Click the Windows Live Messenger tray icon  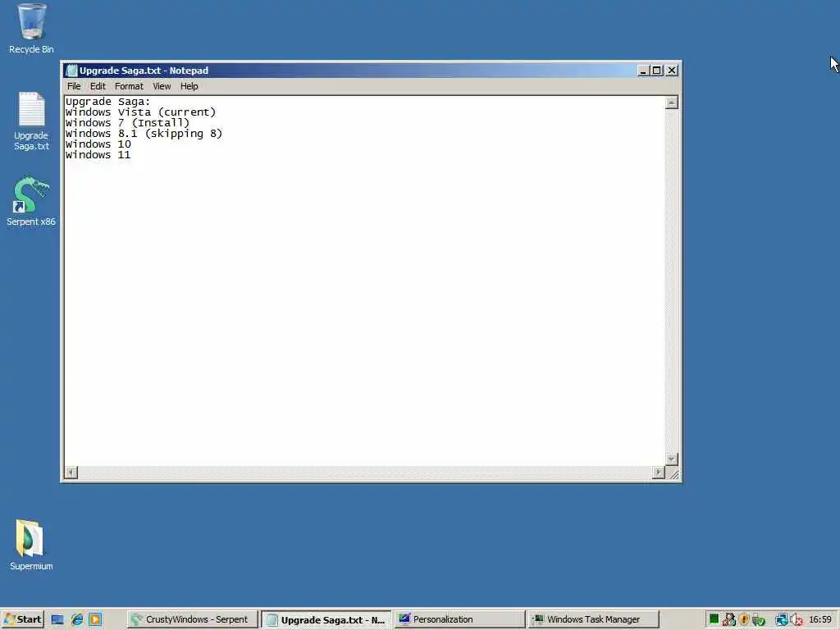tap(729, 620)
